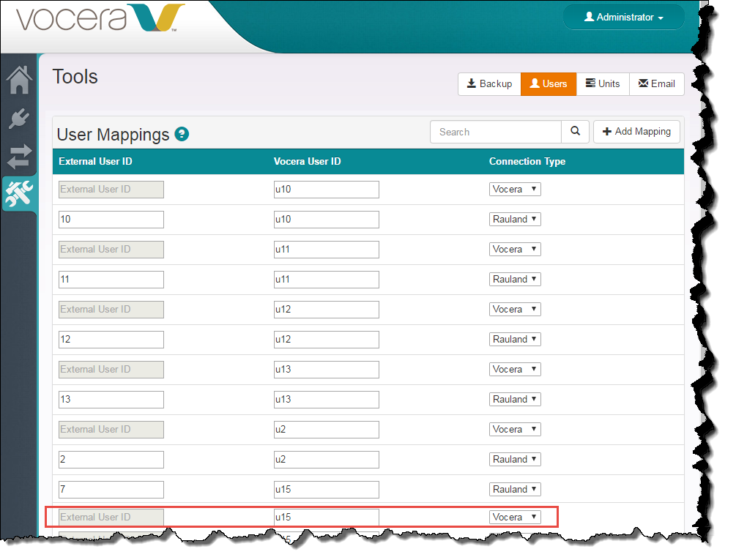747x560 pixels.
Task: Open the Vocera connection dropdown in the first u2 row
Action: pyautogui.click(x=515, y=429)
